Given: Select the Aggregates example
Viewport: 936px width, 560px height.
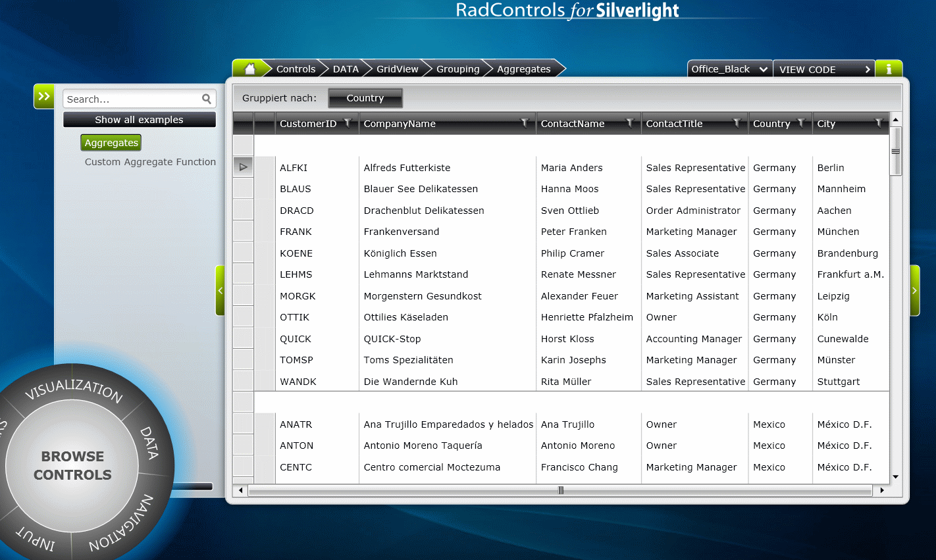Looking at the screenshot, I should click(111, 143).
